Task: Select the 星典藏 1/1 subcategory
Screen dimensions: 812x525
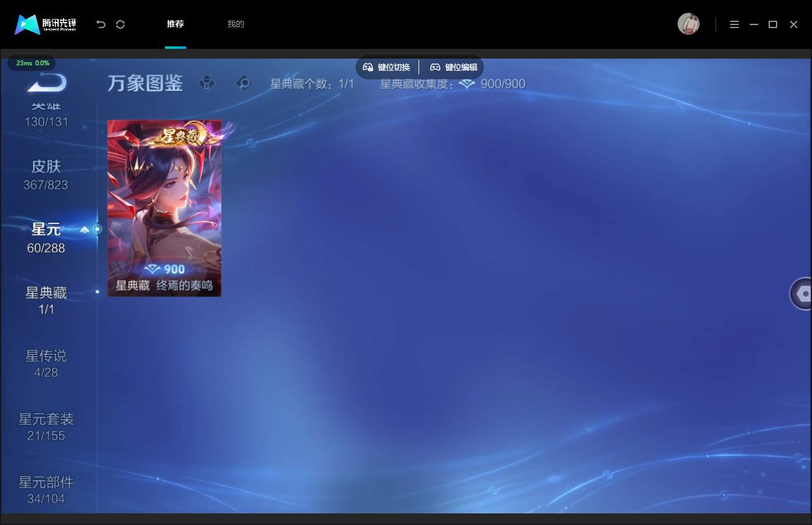Action: tap(46, 301)
